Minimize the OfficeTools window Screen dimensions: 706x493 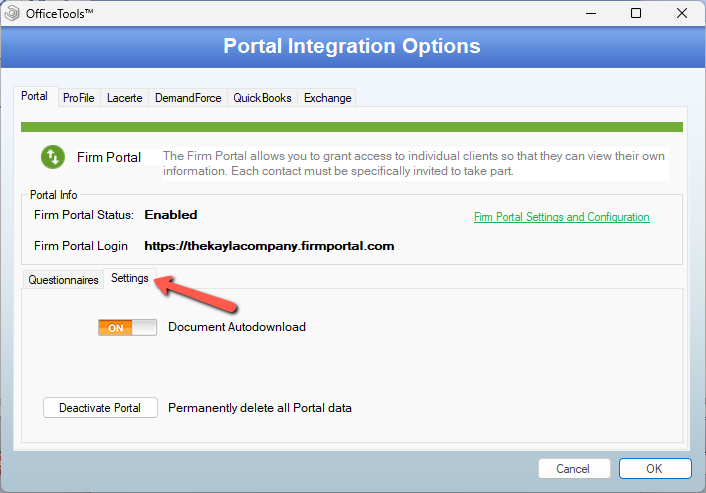(591, 13)
